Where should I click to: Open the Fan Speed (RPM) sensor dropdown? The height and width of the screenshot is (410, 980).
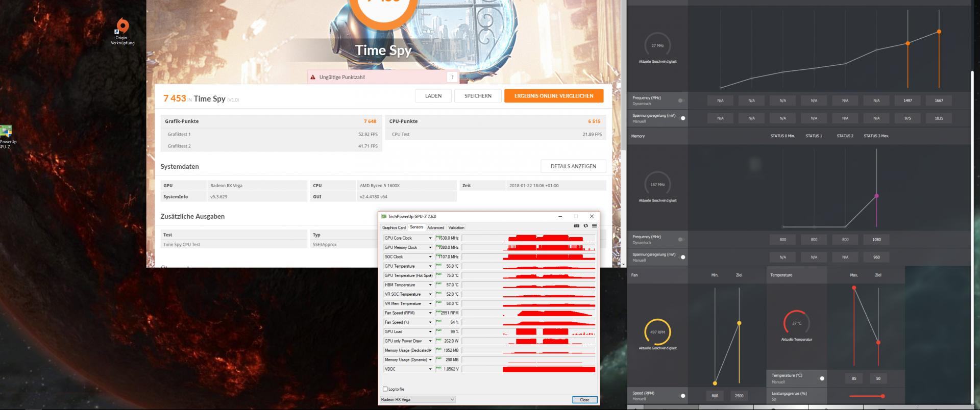pos(430,313)
